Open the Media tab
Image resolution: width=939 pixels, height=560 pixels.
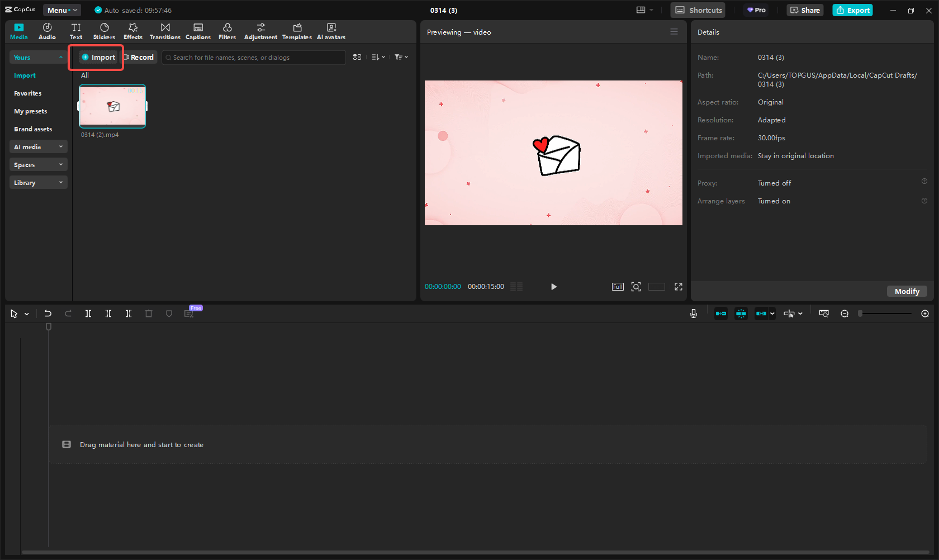(x=19, y=31)
